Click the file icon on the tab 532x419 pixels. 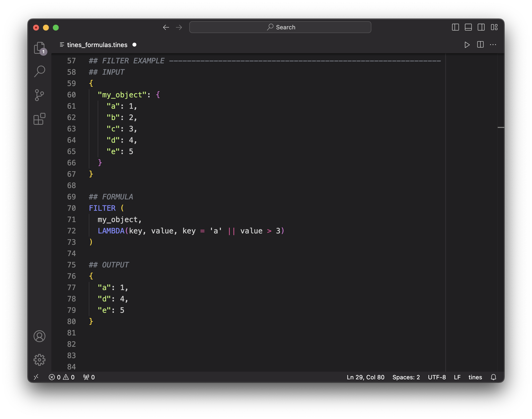coord(62,45)
